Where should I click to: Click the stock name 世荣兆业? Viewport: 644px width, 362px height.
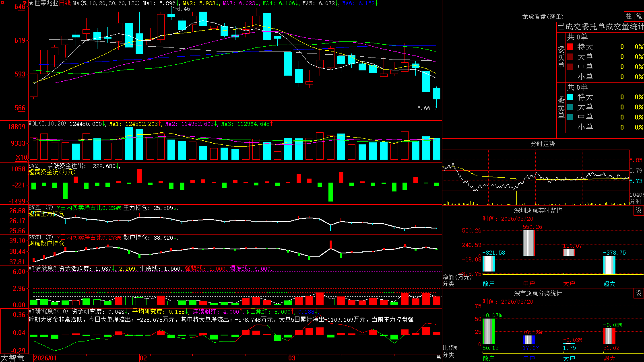[x=46, y=3]
